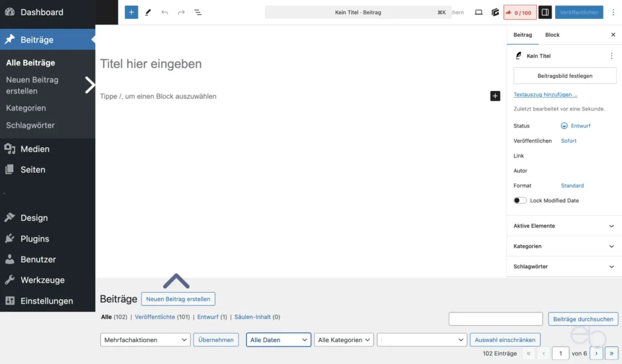The height and width of the screenshot is (364, 622).
Task: Redo with the right arrow icon
Action: coord(181,12)
